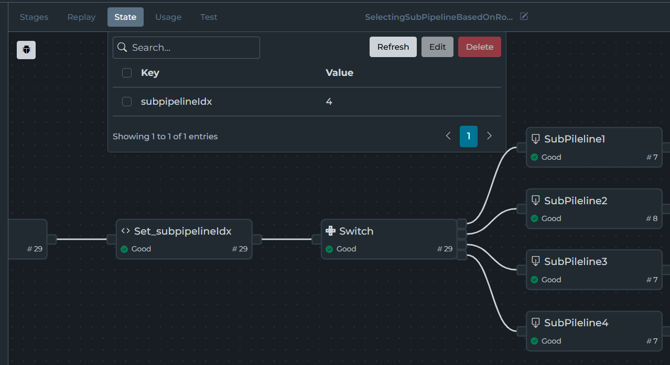
Task: Click the search magnifier icon
Action: [x=122, y=47]
